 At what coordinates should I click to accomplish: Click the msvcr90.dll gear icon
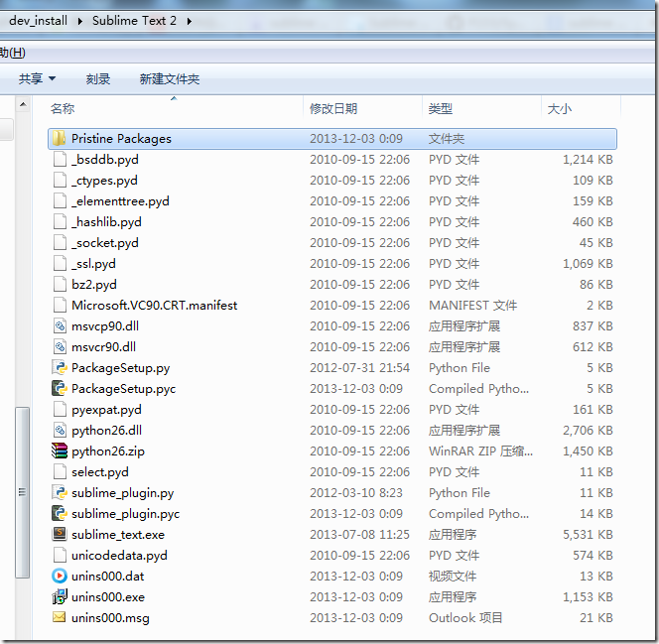[x=60, y=347]
